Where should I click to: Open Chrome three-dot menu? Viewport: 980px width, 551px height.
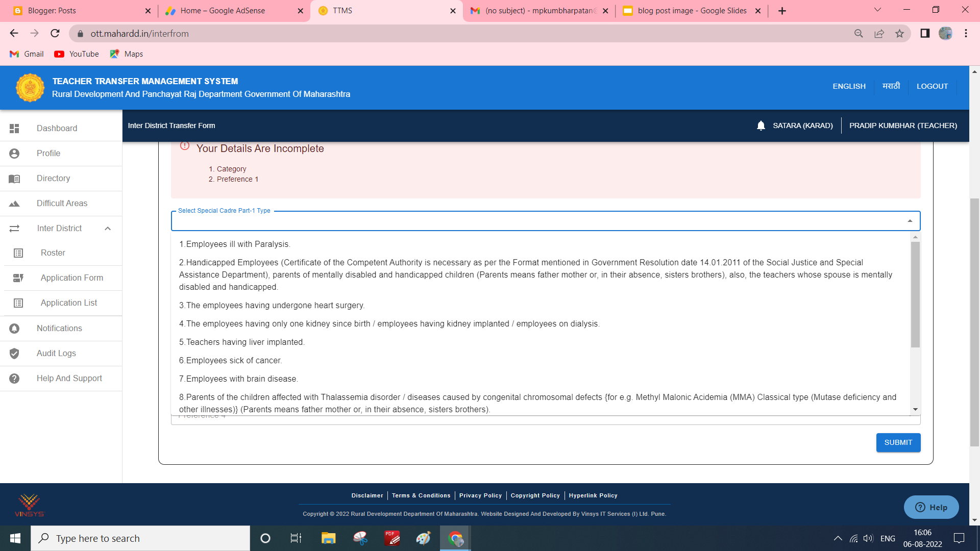(x=966, y=34)
